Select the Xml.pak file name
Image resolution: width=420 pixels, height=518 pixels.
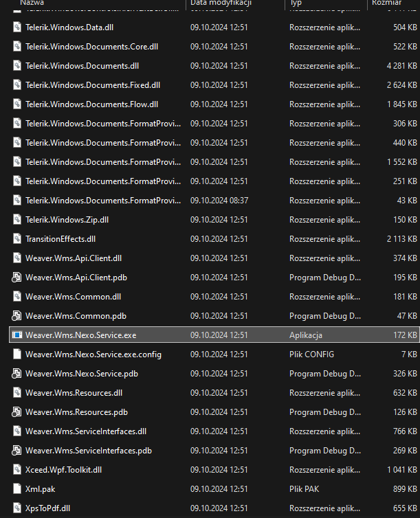pos(41,489)
